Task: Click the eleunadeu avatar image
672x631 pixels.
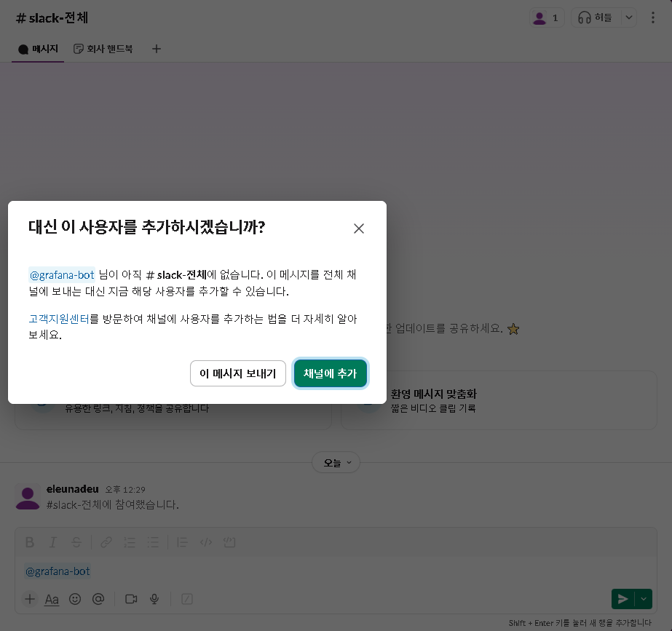Action: pyautogui.click(x=28, y=497)
